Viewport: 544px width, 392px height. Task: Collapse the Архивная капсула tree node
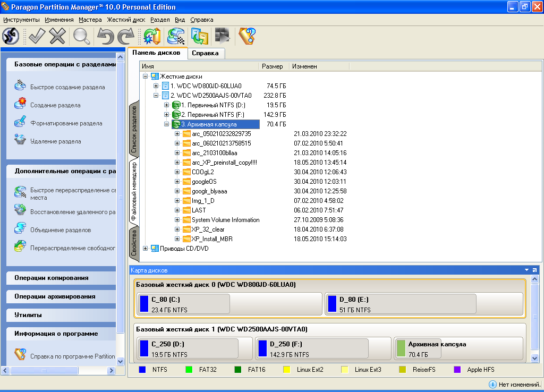166,124
